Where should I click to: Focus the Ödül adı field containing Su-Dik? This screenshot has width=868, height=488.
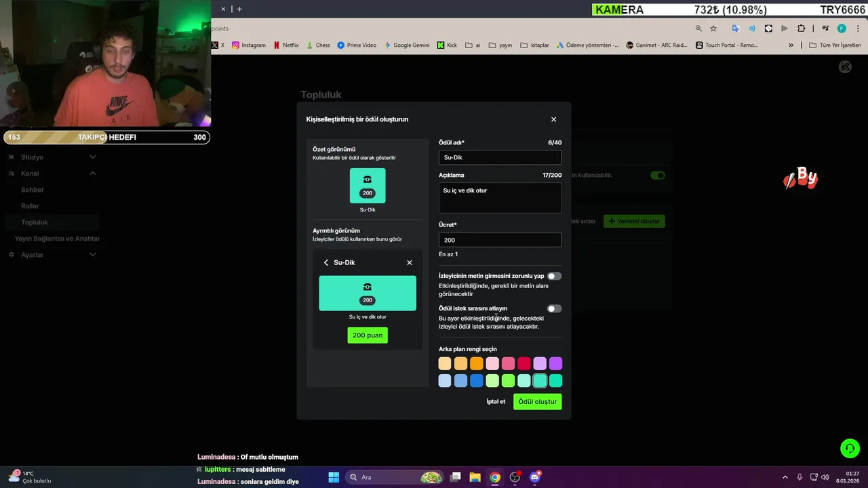click(500, 157)
